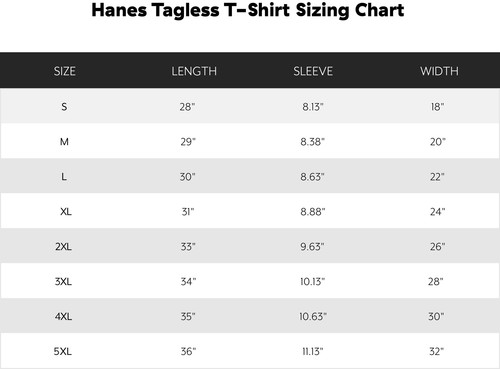Click the 28" length value for size S
500x369 pixels.
[x=187, y=107]
